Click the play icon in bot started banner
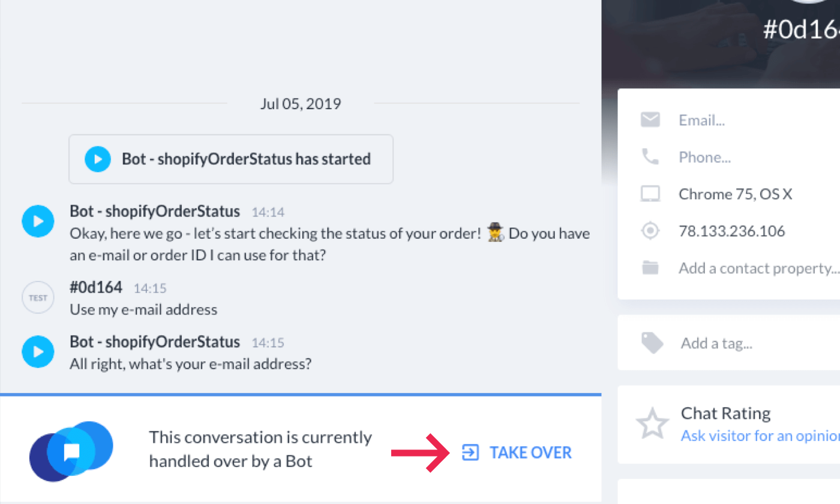The image size is (840, 504). click(98, 159)
